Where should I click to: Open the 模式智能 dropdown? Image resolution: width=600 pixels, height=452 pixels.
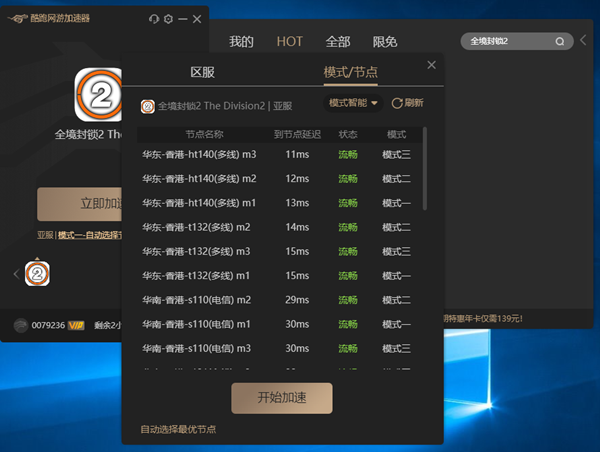pyautogui.click(x=353, y=103)
